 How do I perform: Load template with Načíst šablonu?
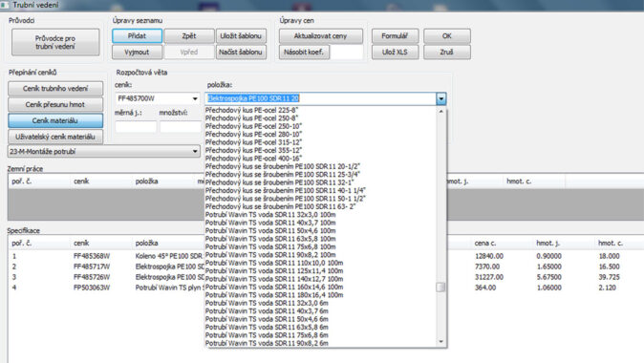pos(241,53)
